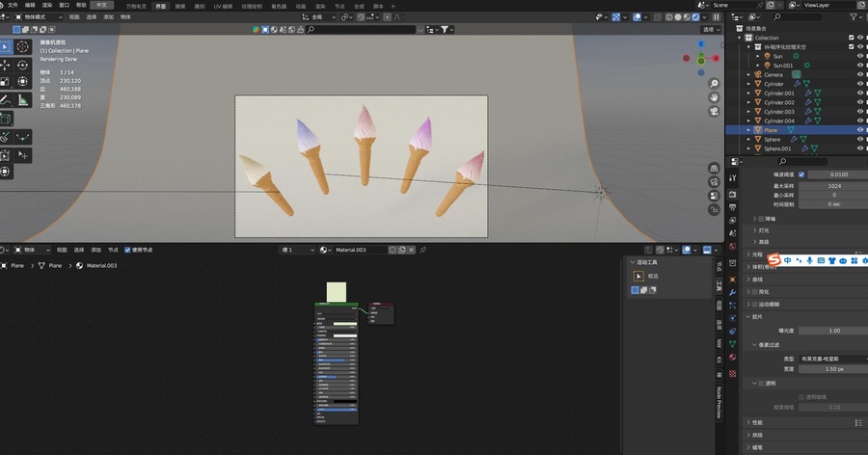Switch to the 建模 workspace tab
868x455 pixels.
tap(180, 6)
